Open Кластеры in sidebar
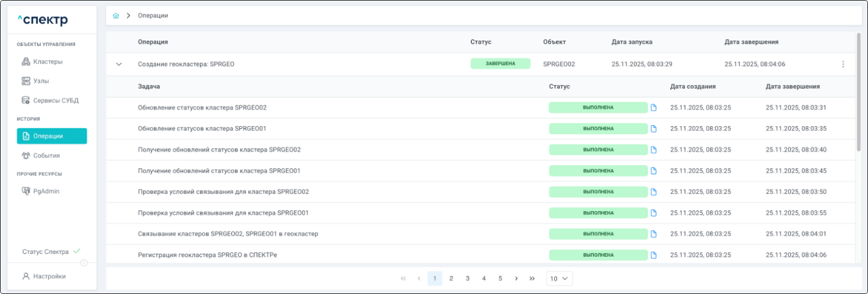 pyautogui.click(x=47, y=62)
